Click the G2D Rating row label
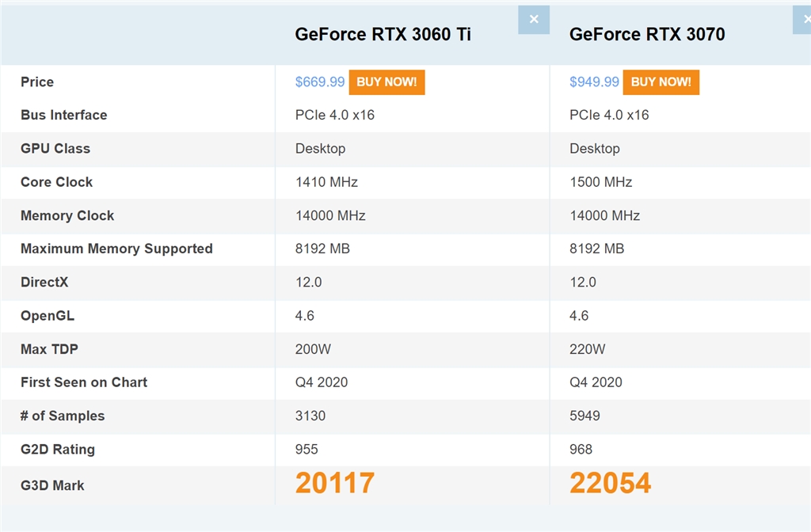This screenshot has height=532, width=811. [58, 449]
